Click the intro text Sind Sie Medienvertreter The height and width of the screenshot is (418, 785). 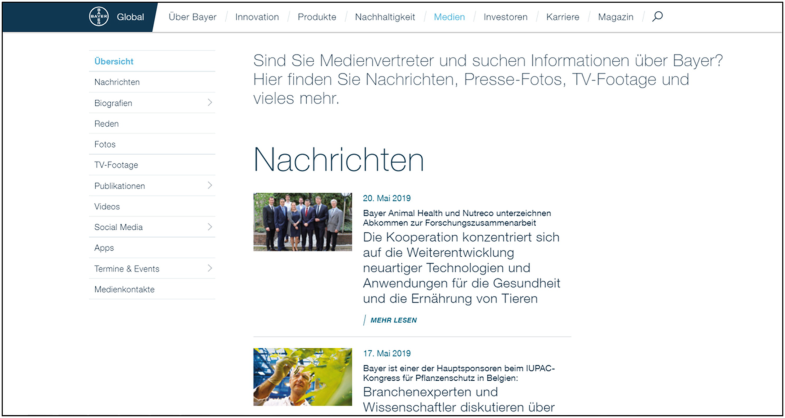tap(488, 80)
